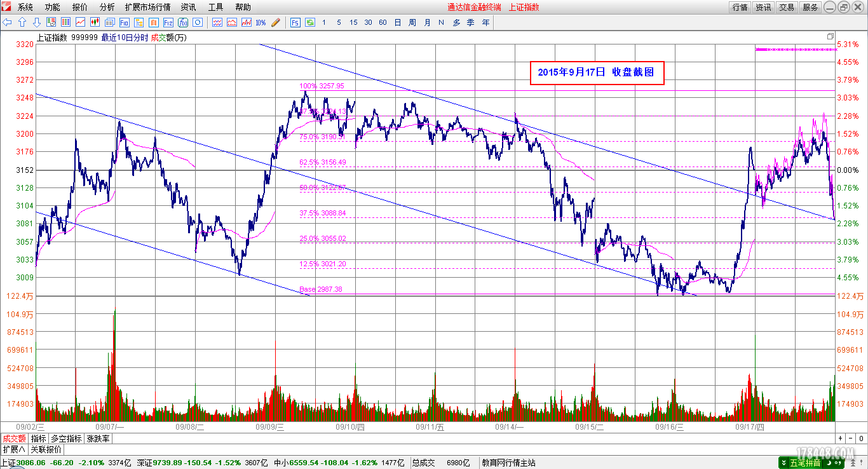Select the 1-minute period
Image resolution: width=868 pixels, height=469 pixels.
click(x=324, y=22)
